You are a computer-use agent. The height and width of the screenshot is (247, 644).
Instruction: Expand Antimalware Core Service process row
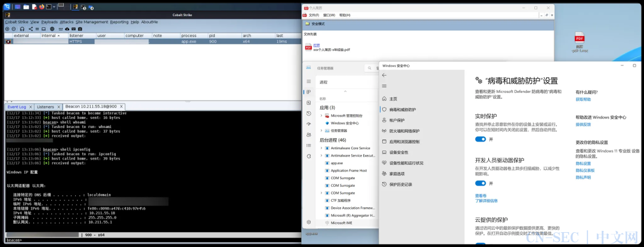click(x=321, y=148)
